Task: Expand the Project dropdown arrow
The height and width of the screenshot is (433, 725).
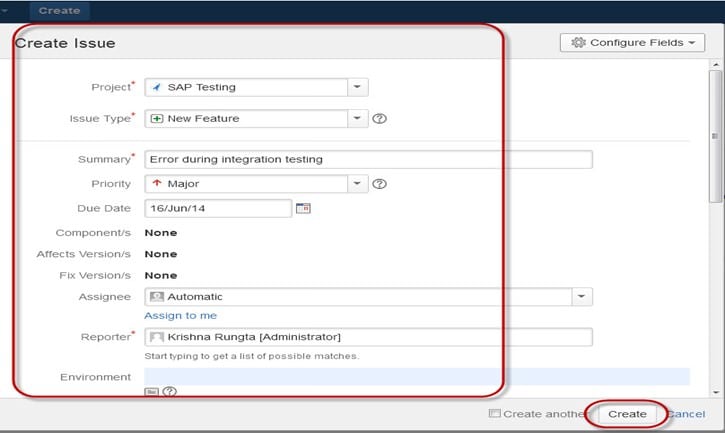Action: pos(359,87)
